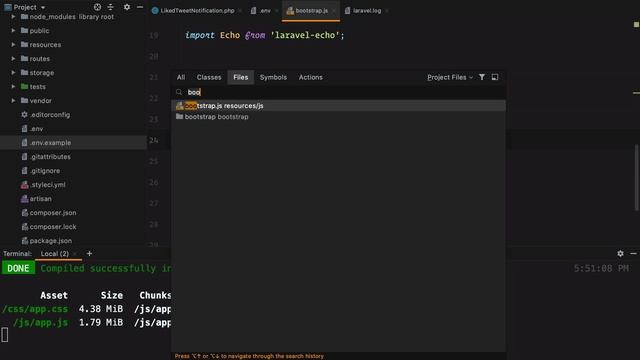Collapse all in Project panel toolbar
The width and height of the screenshot is (640, 360).
tap(111, 7)
